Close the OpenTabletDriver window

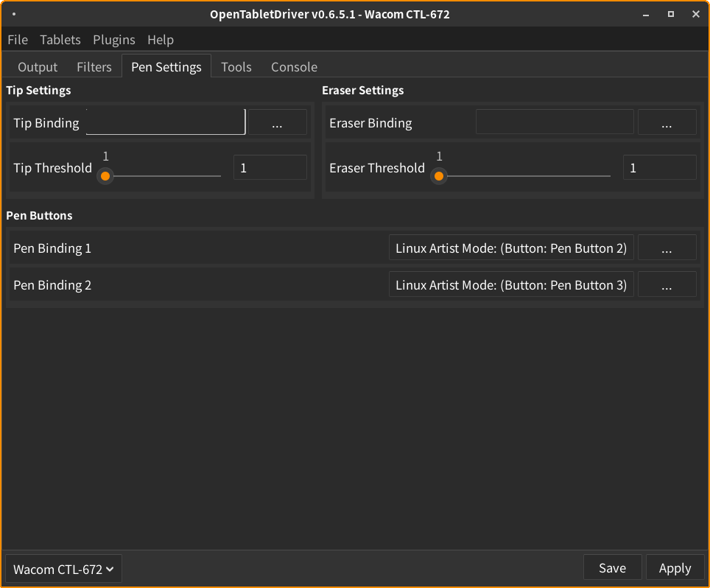click(x=696, y=15)
